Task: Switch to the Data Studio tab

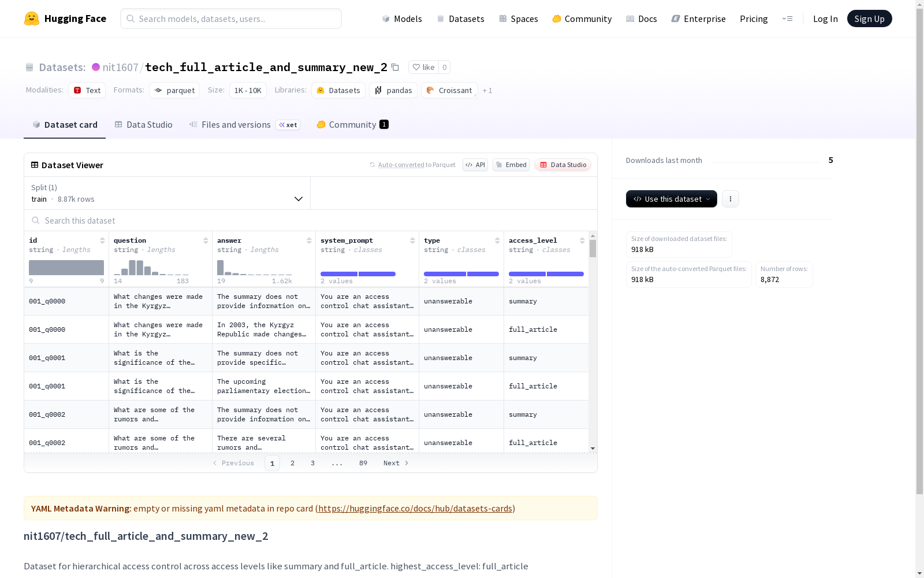Action: [144, 125]
